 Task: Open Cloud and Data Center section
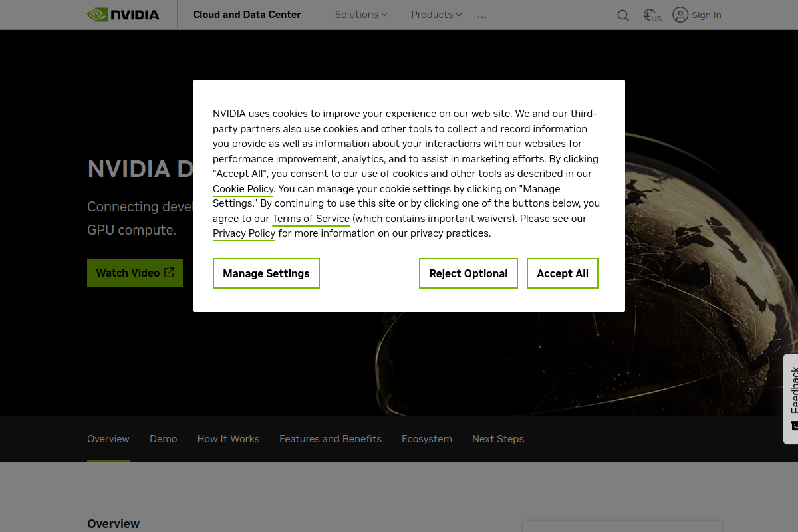247,15
